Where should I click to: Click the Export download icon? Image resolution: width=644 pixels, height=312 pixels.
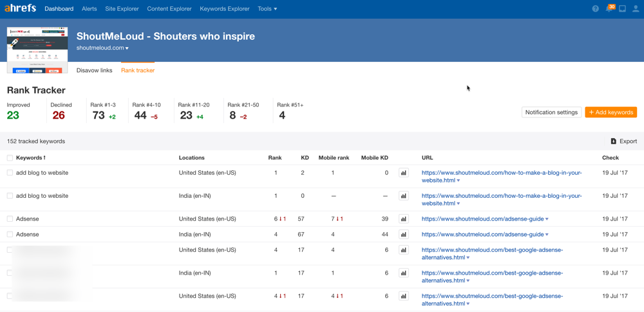(x=614, y=141)
